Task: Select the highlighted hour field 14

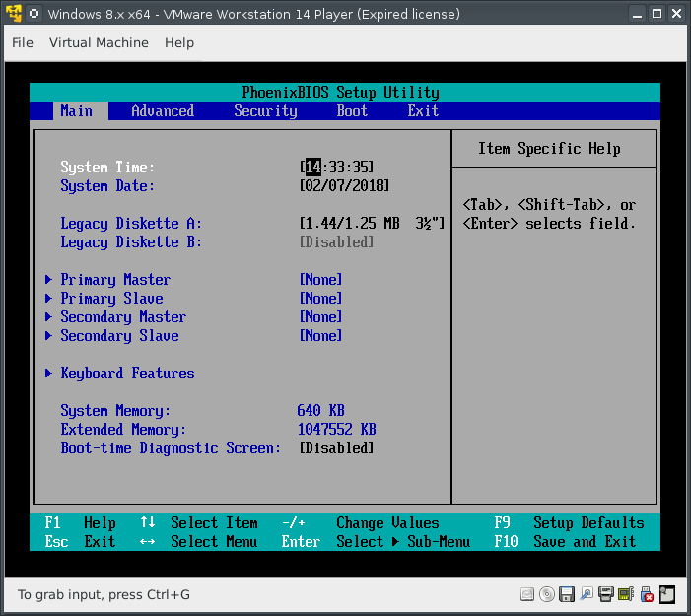Action: point(313,167)
